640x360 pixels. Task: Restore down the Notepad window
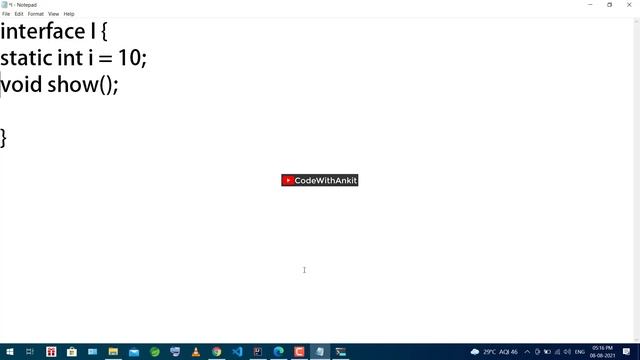(x=609, y=4)
